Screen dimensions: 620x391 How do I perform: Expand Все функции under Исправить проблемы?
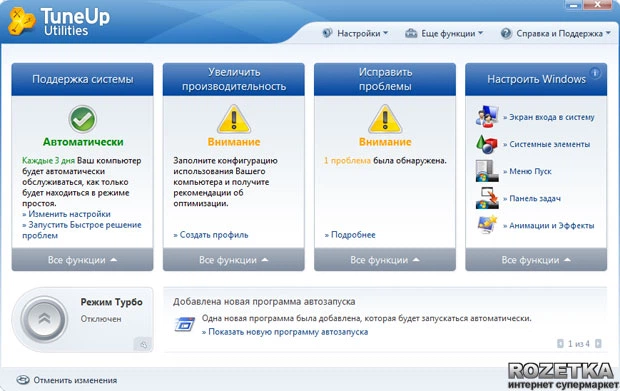click(x=385, y=260)
